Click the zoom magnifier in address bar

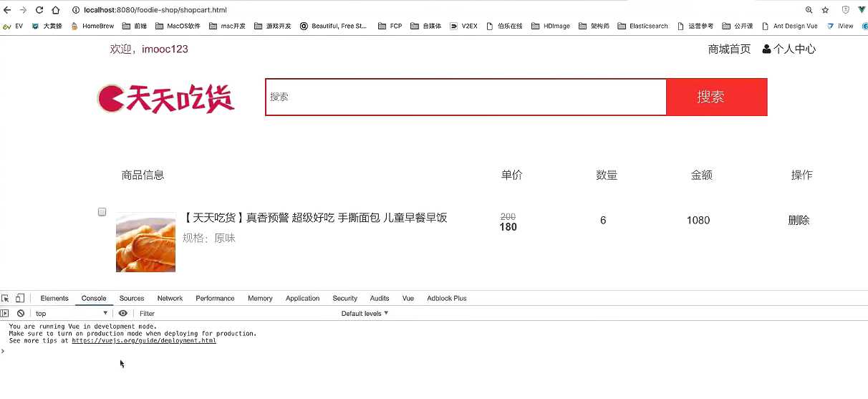pyautogui.click(x=809, y=10)
